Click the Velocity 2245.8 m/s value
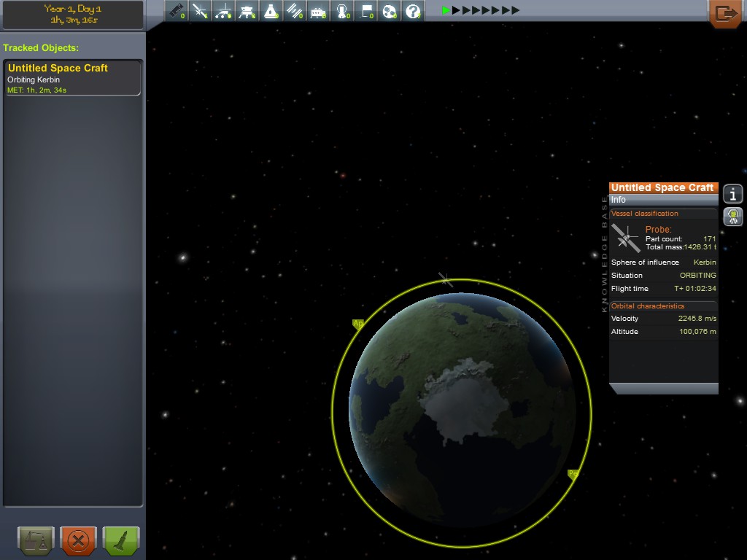This screenshot has height=560, width=747. tap(697, 319)
